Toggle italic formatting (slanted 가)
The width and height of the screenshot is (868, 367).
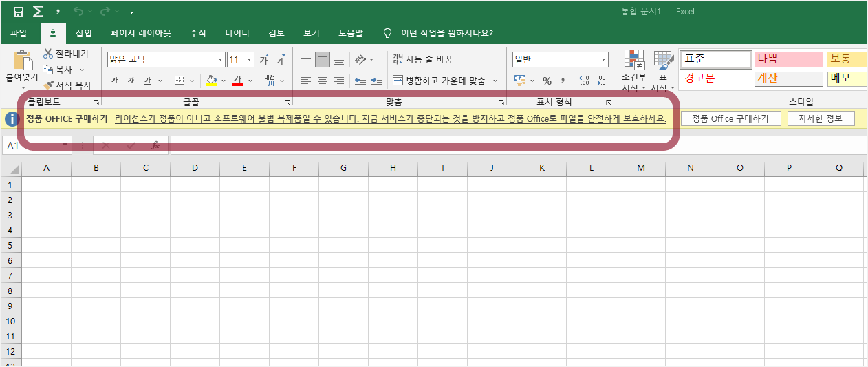coord(131,81)
